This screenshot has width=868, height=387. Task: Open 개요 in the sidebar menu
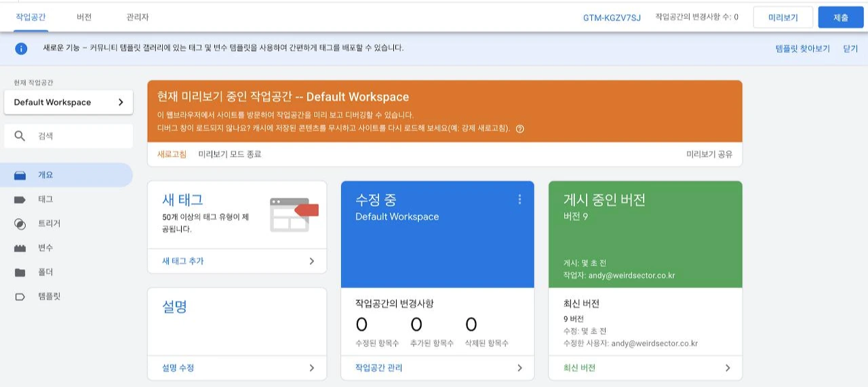(x=66, y=175)
